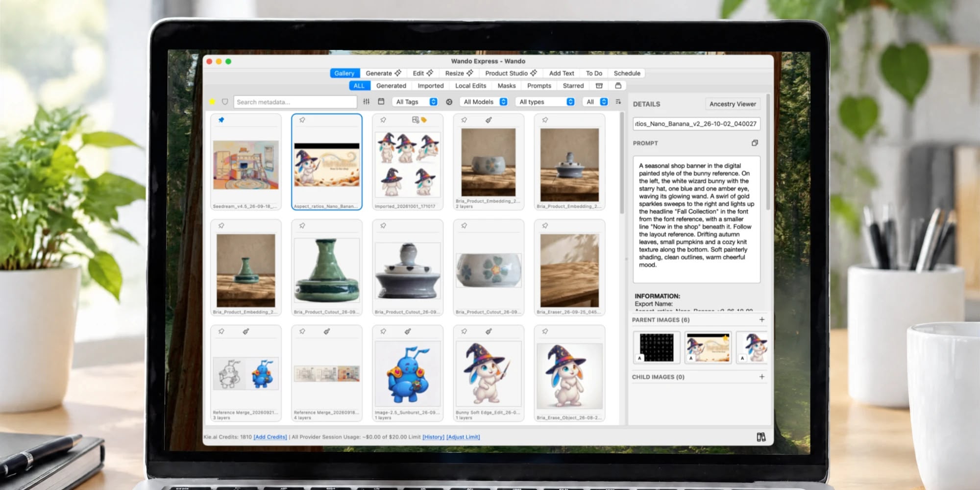Click the gallery vertical scrollbar
Viewport: 980px width, 490px height.
pos(622,163)
